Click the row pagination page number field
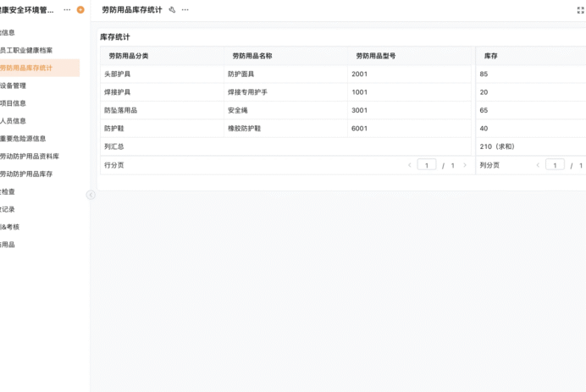Screen dimensions: 586x392 (x=427, y=165)
